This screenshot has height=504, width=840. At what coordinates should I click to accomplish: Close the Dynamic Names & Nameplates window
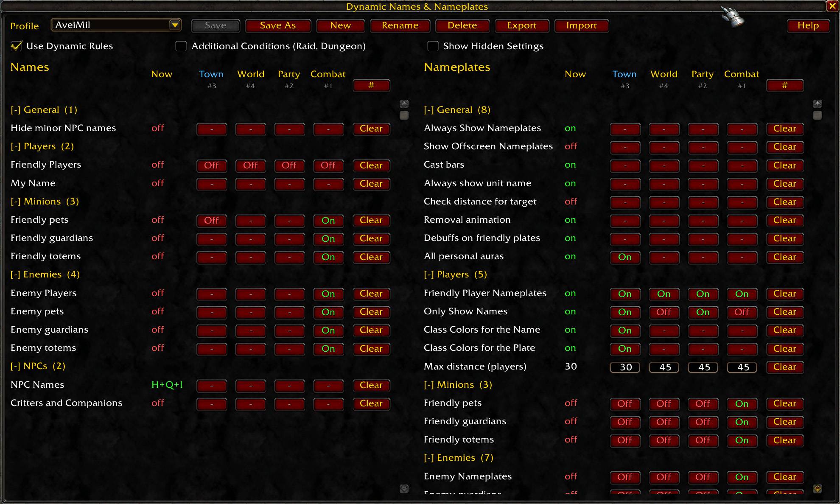coord(832,6)
